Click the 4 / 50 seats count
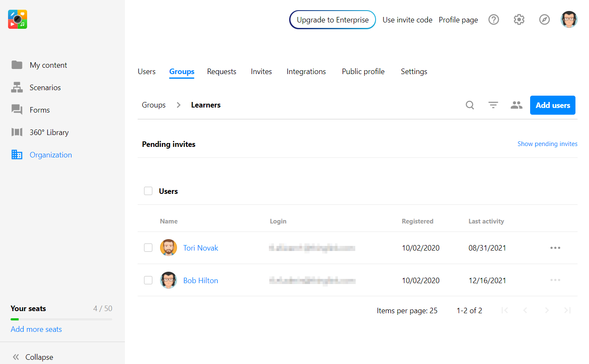 [x=103, y=308]
